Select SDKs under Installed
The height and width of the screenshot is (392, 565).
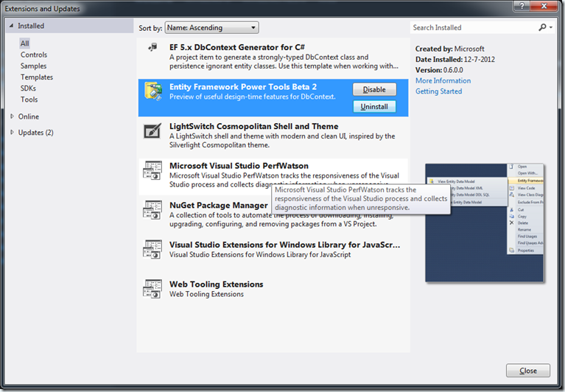click(x=29, y=88)
